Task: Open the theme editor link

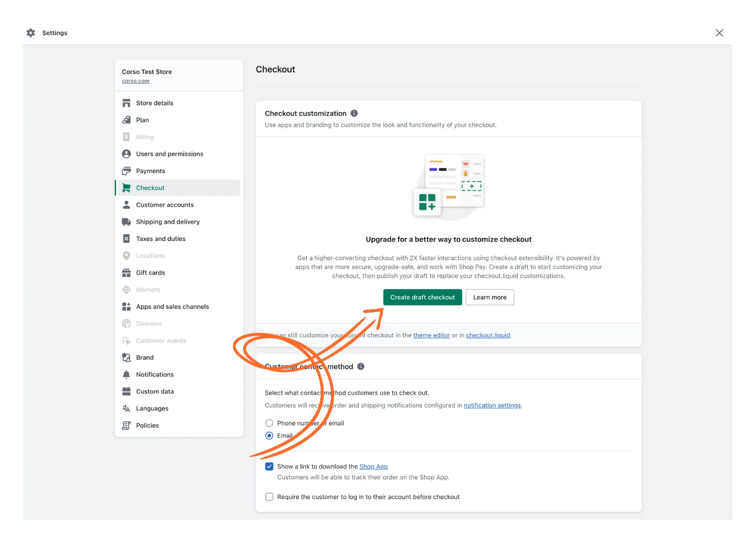Action: point(431,335)
